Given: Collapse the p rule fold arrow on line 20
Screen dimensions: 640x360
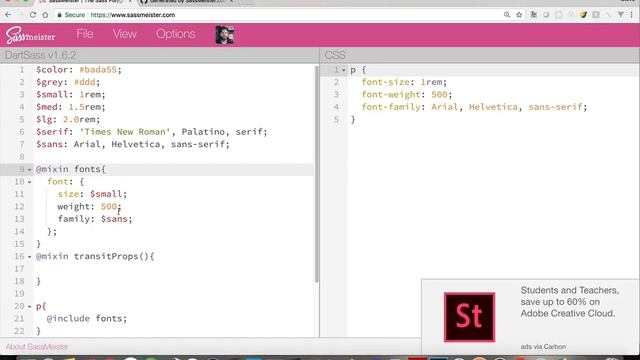Looking at the screenshot, I should pyautogui.click(x=29, y=307).
